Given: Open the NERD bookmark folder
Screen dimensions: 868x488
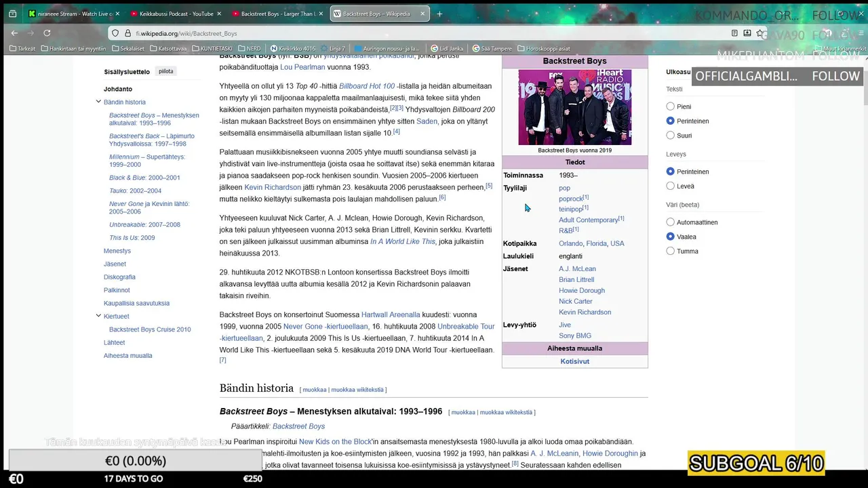Looking at the screenshot, I should [248, 49].
